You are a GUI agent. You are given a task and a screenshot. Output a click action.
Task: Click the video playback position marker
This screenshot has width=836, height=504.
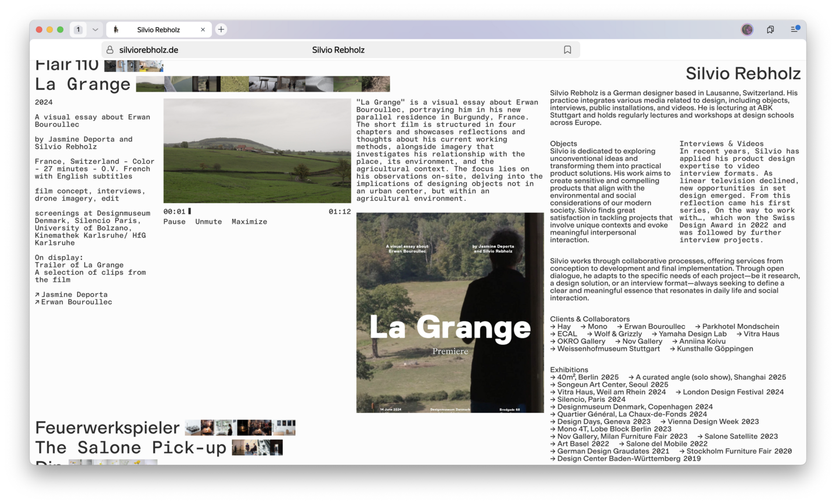[x=189, y=211]
